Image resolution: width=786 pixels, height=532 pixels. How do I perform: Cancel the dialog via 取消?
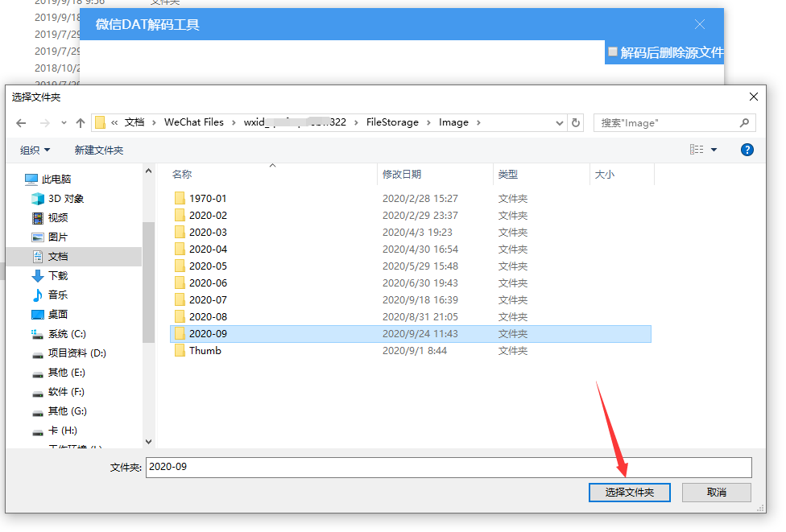tap(715, 492)
